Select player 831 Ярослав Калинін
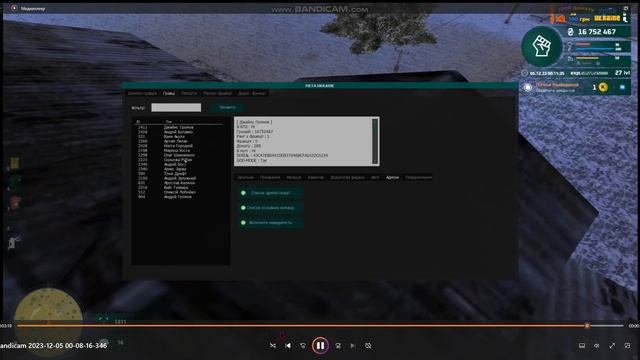Image resolution: width=640 pixels, height=360 pixels. (x=178, y=183)
